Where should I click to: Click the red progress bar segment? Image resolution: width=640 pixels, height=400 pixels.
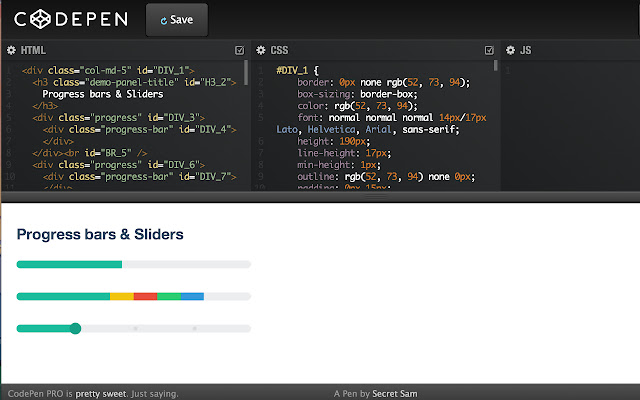coord(145,296)
